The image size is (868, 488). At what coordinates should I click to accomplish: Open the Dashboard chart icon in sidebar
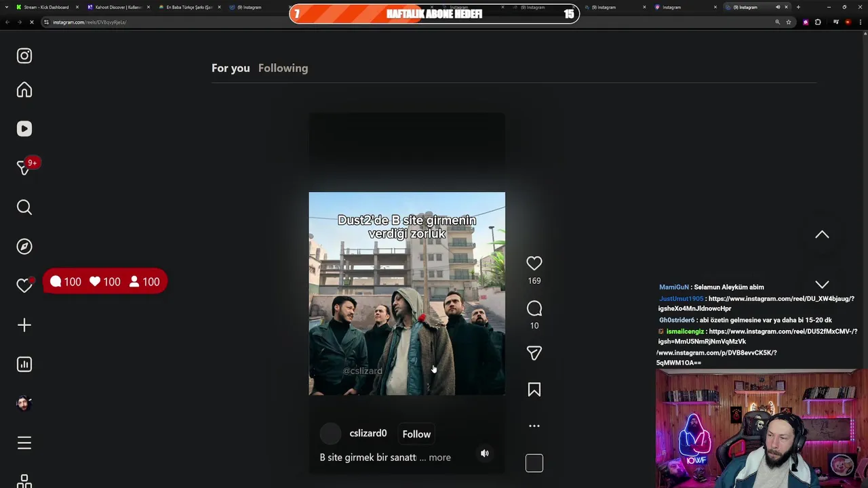click(24, 365)
